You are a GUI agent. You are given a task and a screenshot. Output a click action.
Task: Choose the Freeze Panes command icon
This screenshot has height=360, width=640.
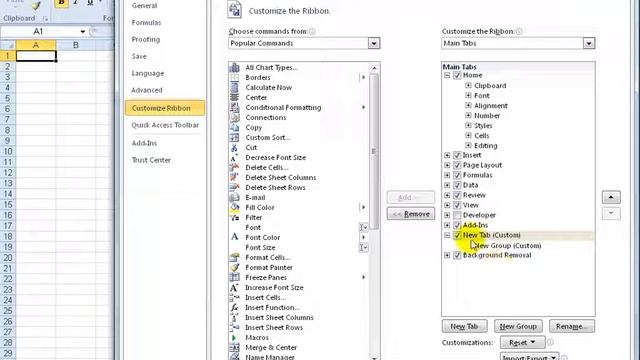235,277
